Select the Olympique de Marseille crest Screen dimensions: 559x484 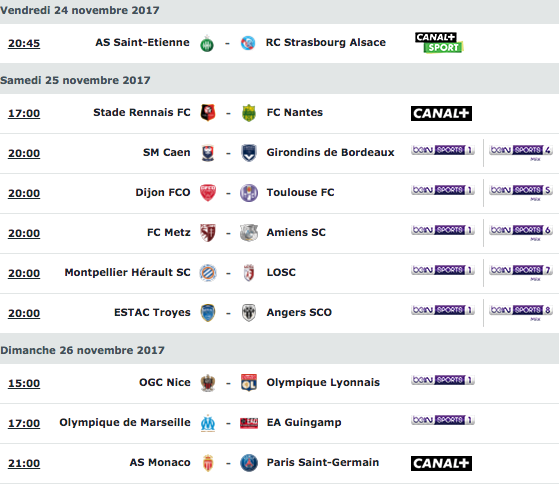(x=208, y=423)
